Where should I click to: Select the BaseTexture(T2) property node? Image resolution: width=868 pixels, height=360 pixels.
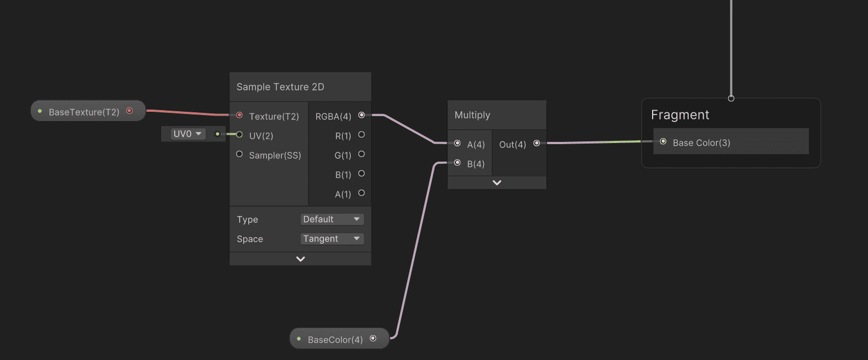pyautogui.click(x=88, y=111)
